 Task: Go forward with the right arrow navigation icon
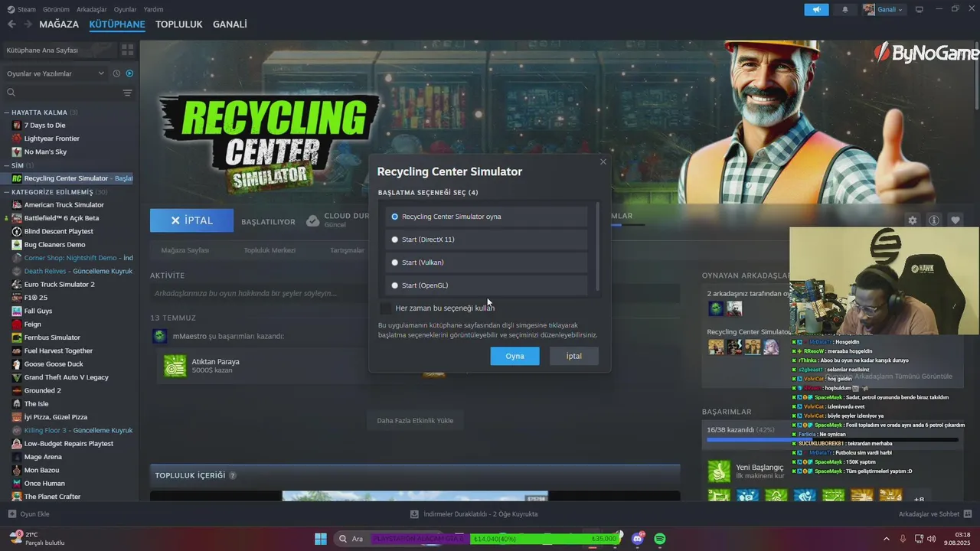[28, 24]
